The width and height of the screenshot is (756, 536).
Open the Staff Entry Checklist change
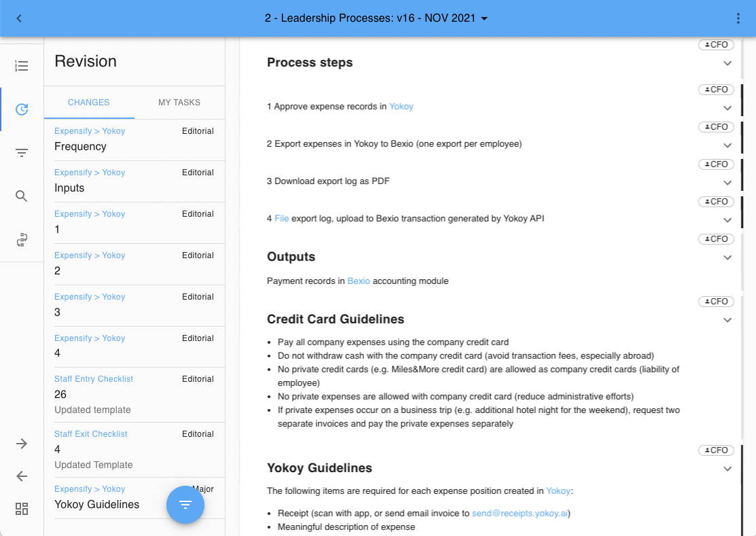point(134,394)
